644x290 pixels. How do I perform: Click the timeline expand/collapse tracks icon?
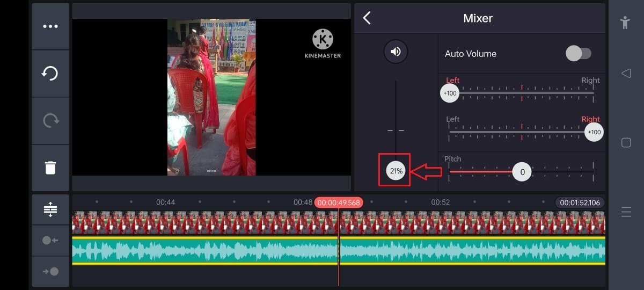tap(50, 209)
